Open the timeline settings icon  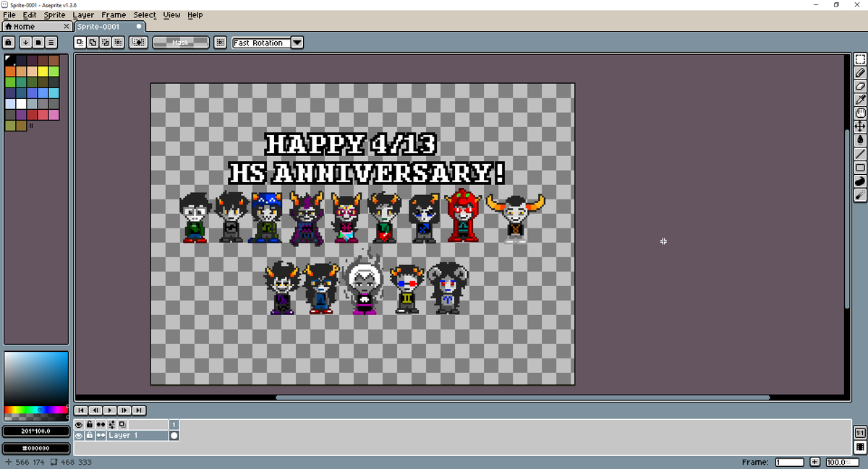click(112, 424)
